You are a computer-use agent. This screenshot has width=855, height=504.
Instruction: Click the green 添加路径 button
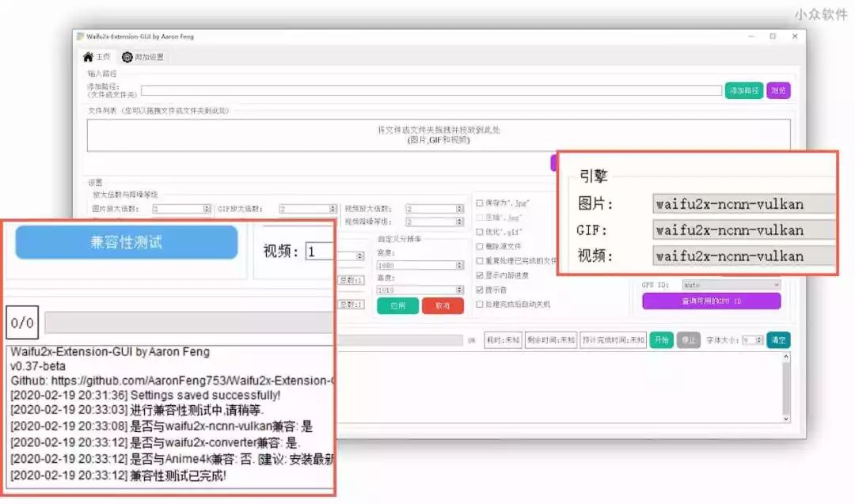pyautogui.click(x=743, y=90)
